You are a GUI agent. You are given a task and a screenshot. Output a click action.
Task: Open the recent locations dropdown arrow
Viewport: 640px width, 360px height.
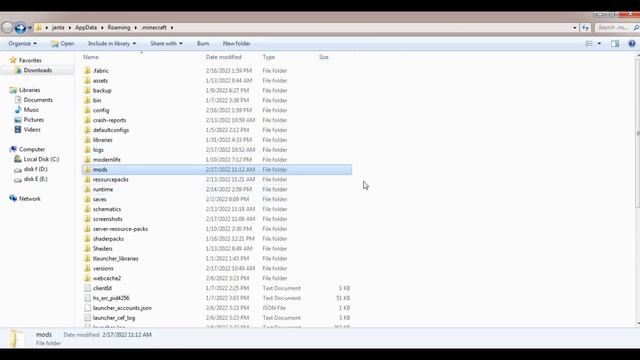30,28
